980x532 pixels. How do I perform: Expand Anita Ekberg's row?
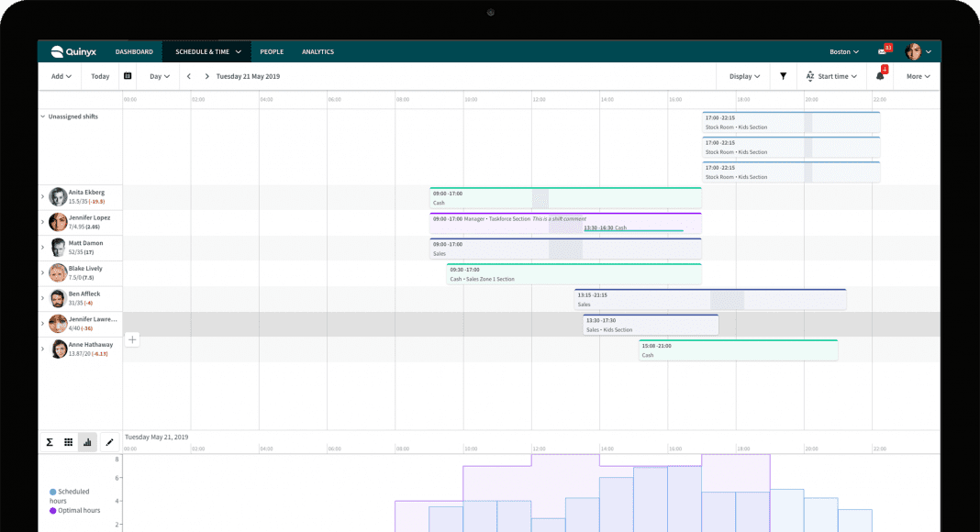(42, 196)
